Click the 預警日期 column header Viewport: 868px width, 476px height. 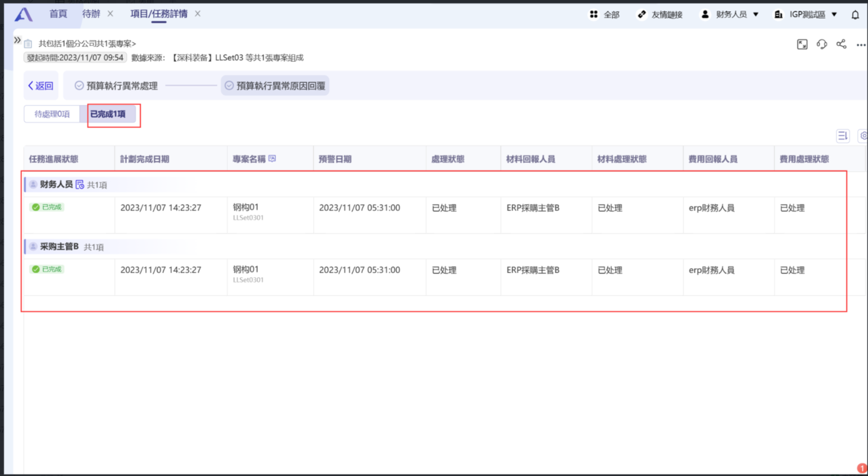335,159
